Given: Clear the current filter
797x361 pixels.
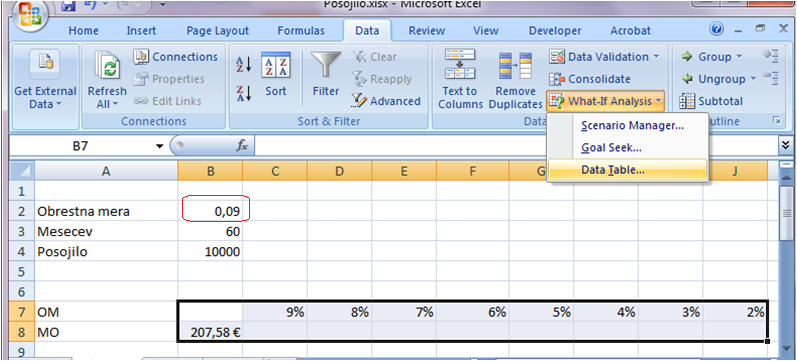Looking at the screenshot, I should 374,57.
